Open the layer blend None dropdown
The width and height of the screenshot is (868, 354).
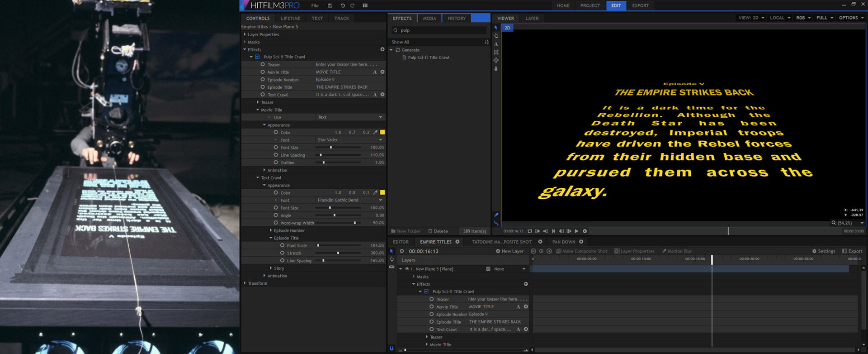510,269
